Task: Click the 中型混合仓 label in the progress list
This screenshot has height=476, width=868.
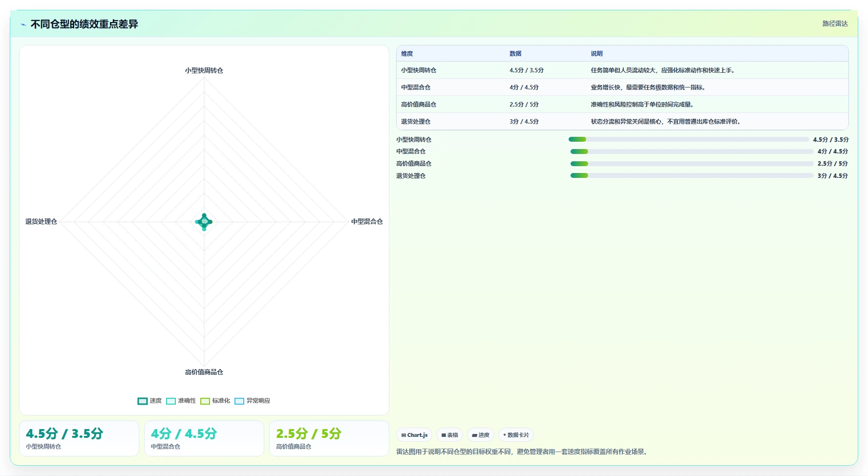Action: [411, 151]
